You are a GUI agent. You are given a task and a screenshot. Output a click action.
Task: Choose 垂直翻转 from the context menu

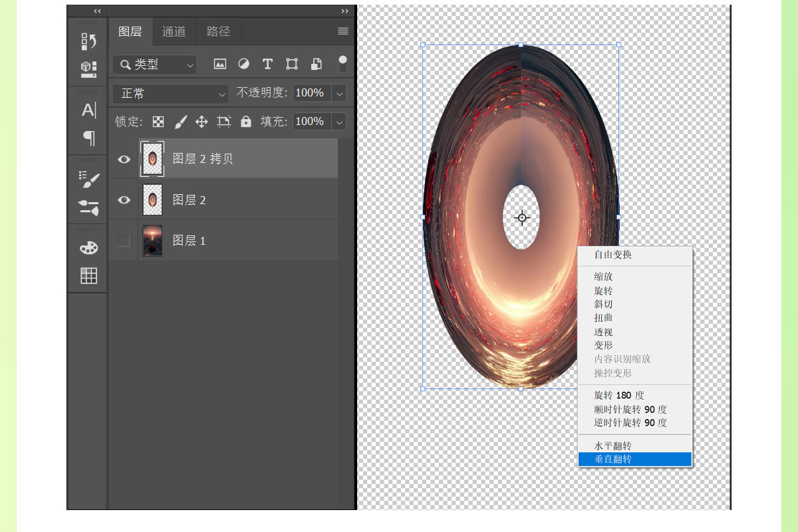(612, 460)
